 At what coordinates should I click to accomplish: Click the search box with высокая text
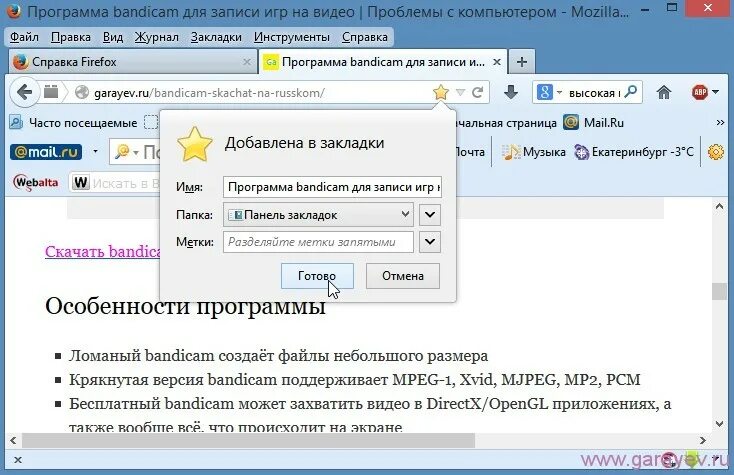tap(594, 93)
